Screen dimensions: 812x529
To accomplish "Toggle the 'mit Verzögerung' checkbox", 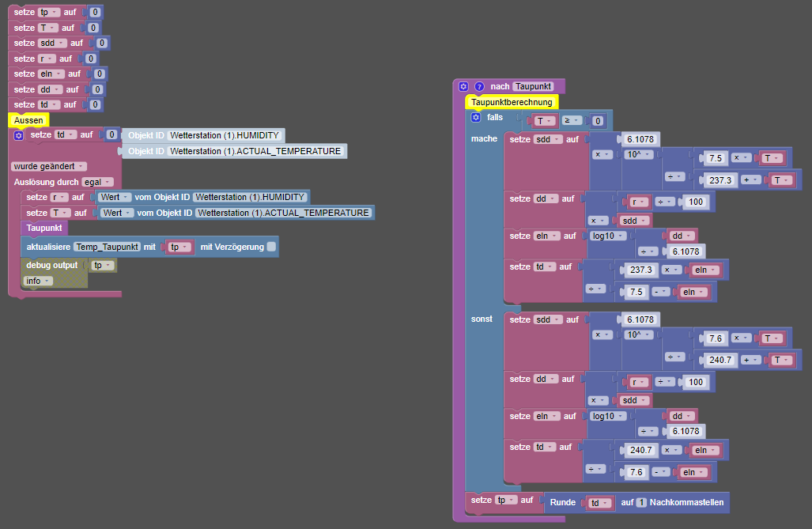I will (x=271, y=247).
